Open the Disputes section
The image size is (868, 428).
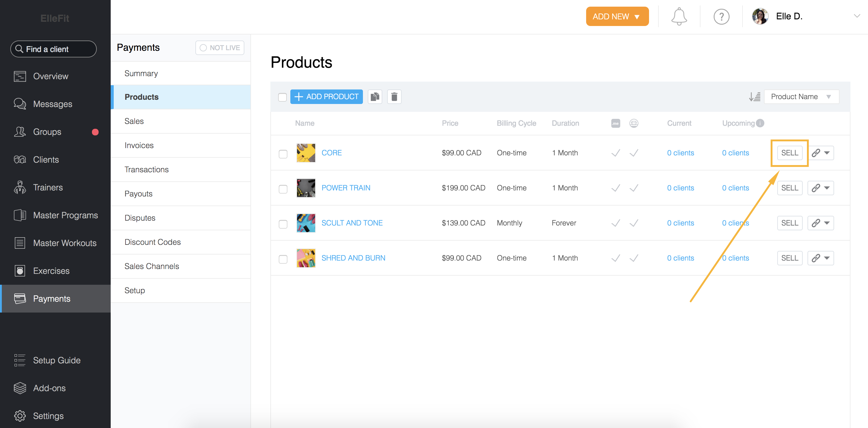(x=181, y=218)
